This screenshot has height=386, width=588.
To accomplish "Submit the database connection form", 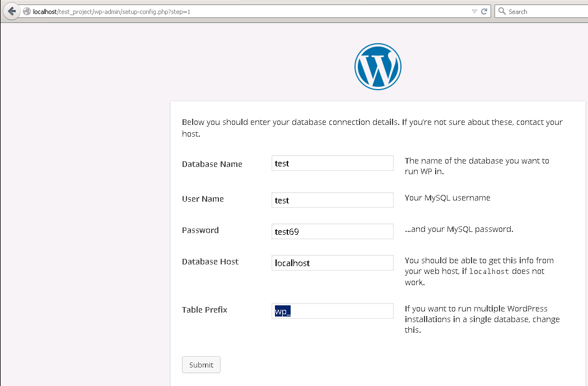I will point(202,365).
